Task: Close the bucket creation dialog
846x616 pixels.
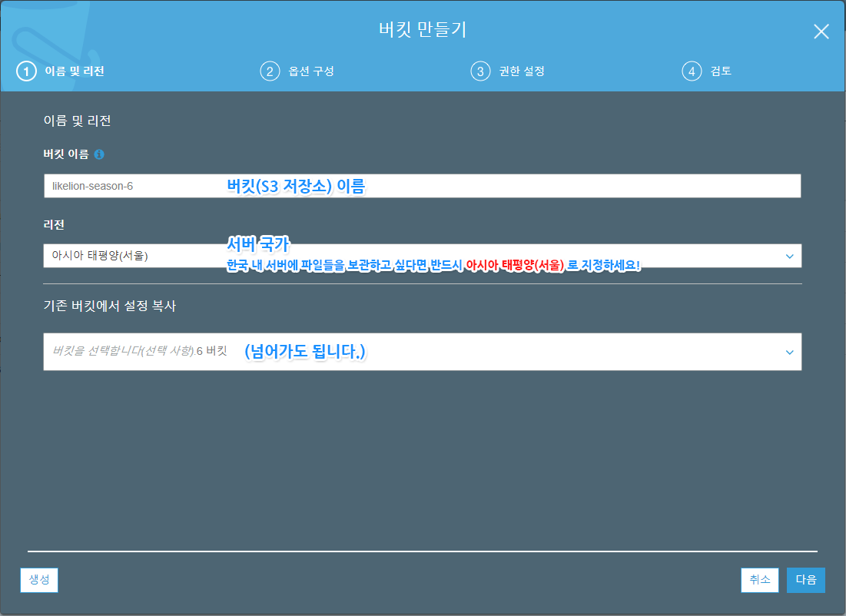Action: (821, 31)
